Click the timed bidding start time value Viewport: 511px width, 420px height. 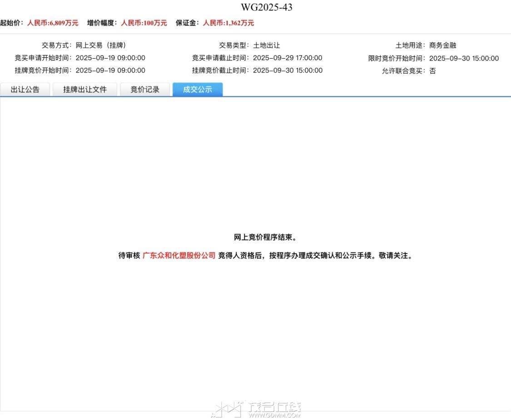click(x=464, y=58)
